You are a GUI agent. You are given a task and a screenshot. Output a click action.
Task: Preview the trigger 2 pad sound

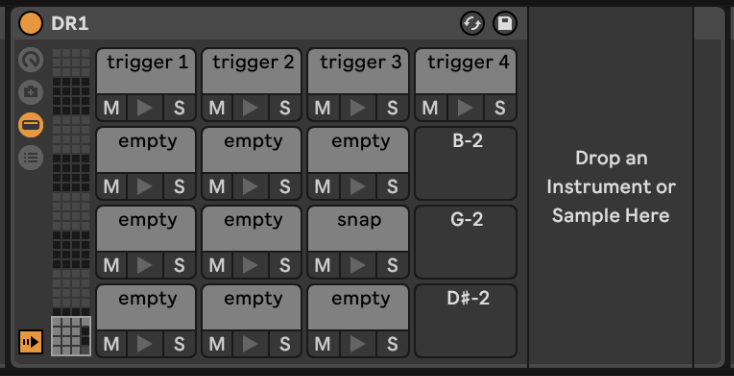251,108
